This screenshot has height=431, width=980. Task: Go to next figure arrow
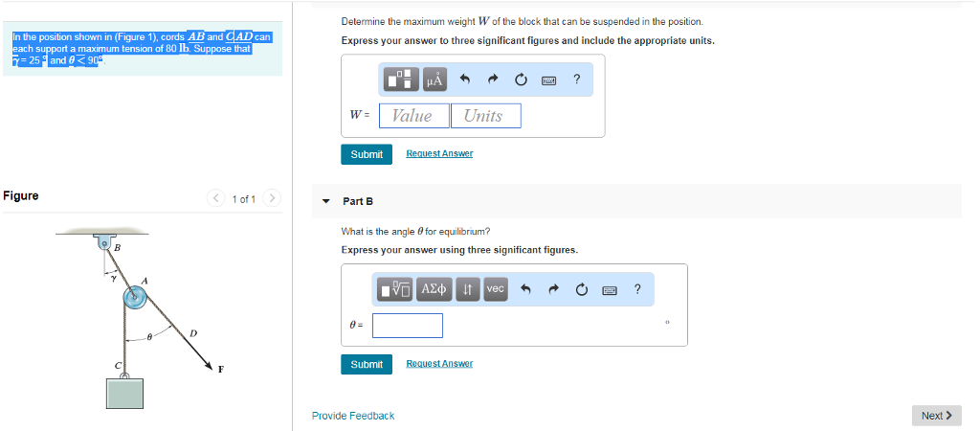pos(272,199)
